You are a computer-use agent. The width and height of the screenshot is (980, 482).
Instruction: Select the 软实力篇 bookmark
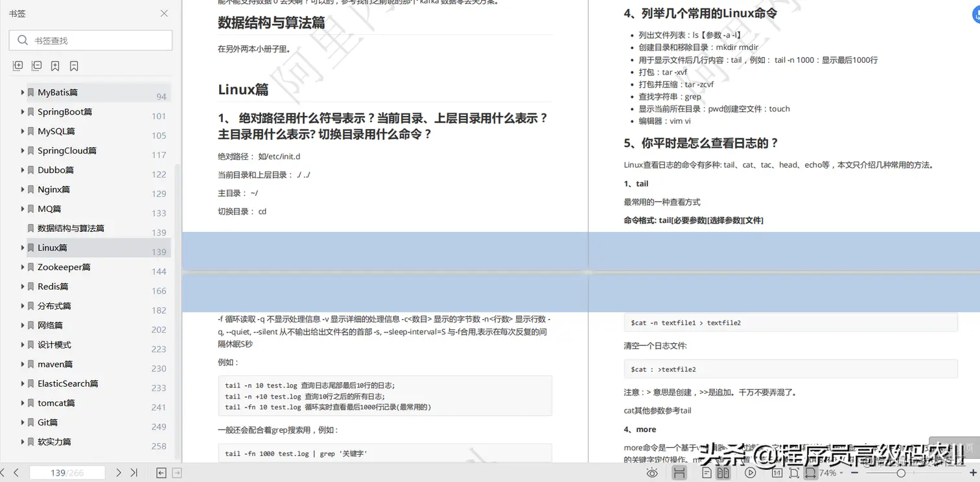[x=54, y=442]
